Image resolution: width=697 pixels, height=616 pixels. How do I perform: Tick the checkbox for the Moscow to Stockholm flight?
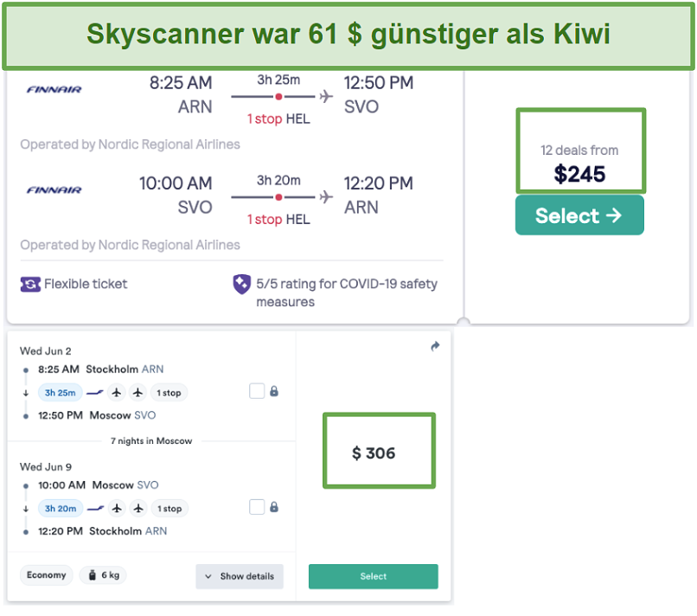click(257, 508)
